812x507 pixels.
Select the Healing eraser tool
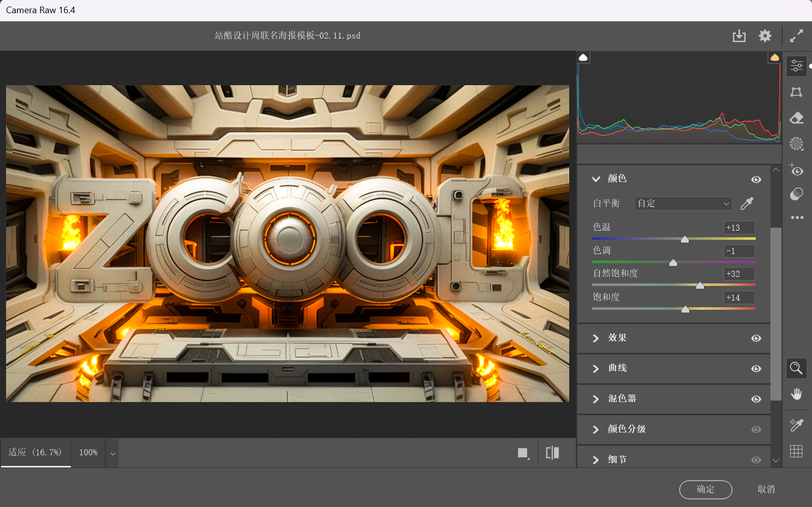(x=796, y=118)
